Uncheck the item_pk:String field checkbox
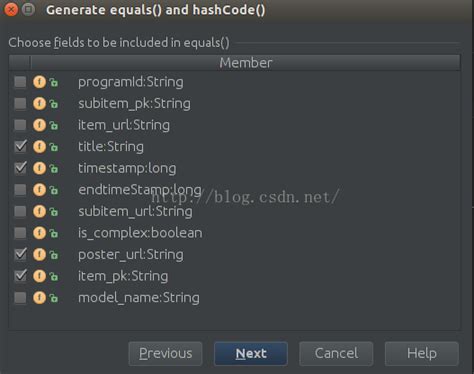This screenshot has width=474, height=374. [20, 276]
